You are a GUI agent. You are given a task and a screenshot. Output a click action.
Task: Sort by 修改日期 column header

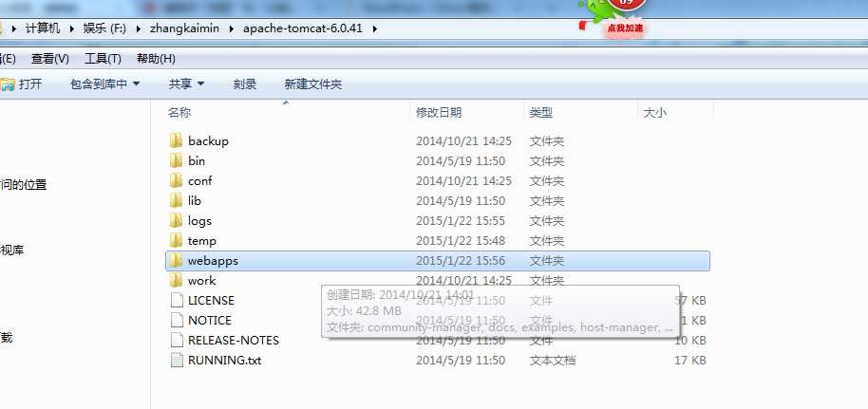click(x=439, y=113)
